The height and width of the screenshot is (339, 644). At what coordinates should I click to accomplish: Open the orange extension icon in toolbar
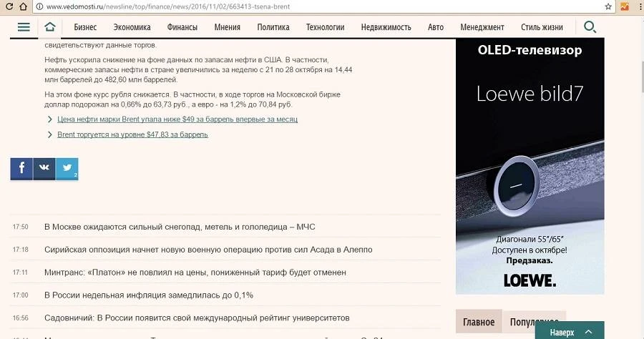(x=625, y=6)
